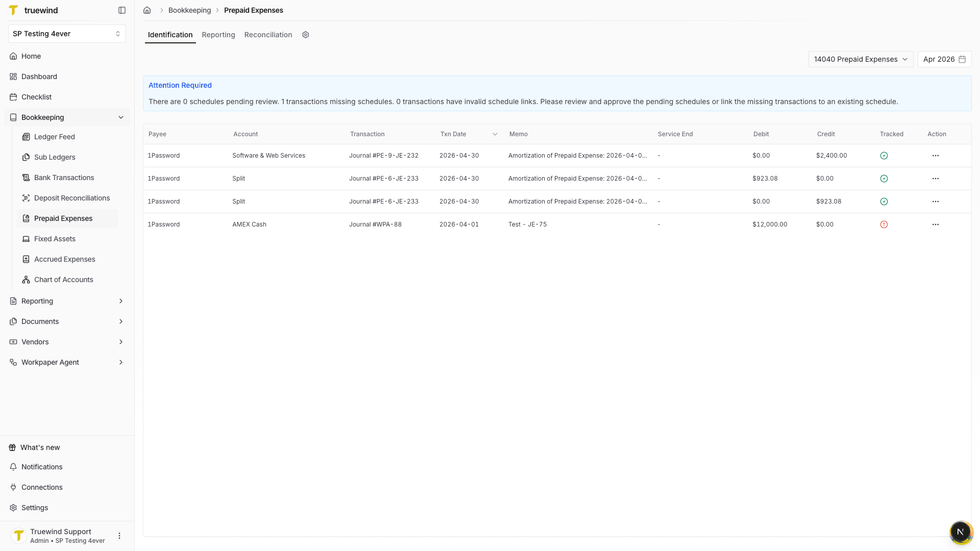The width and height of the screenshot is (980, 551).
Task: Open action menu for $923.08 credit Split row
Action: click(x=936, y=202)
